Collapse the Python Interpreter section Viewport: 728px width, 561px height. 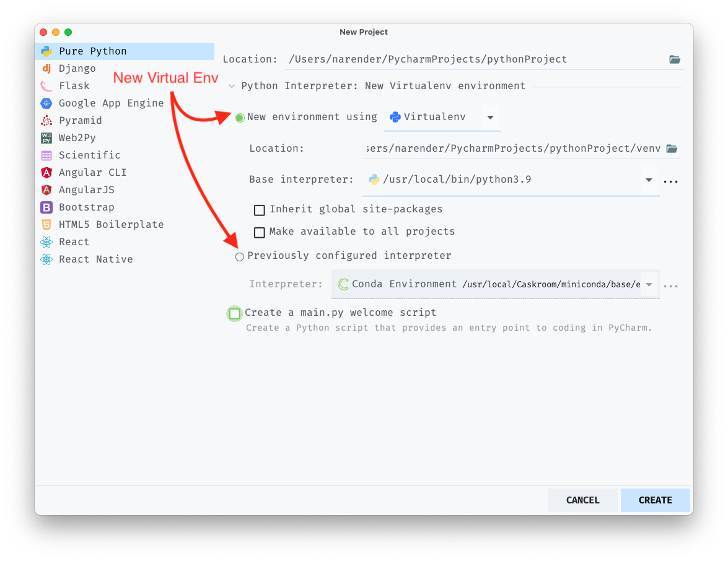click(x=232, y=86)
